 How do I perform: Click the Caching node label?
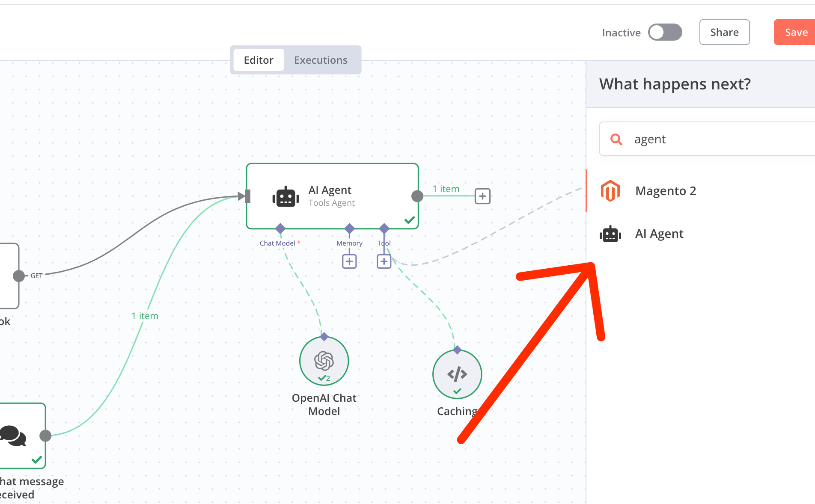click(x=457, y=411)
